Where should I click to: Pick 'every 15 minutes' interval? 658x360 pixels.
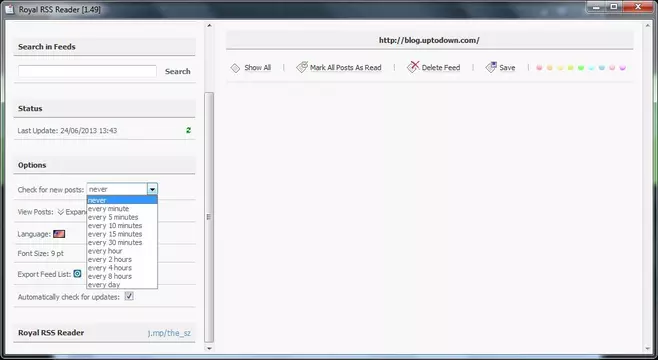click(122, 234)
